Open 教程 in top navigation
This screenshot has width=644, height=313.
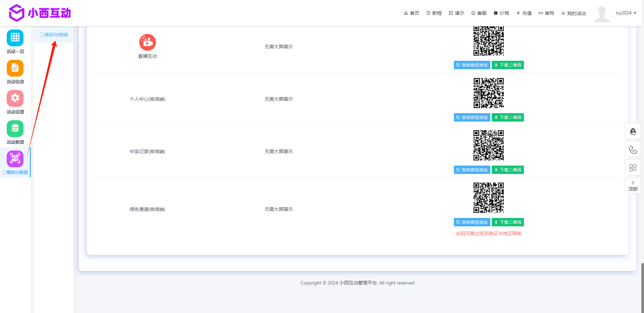(434, 13)
